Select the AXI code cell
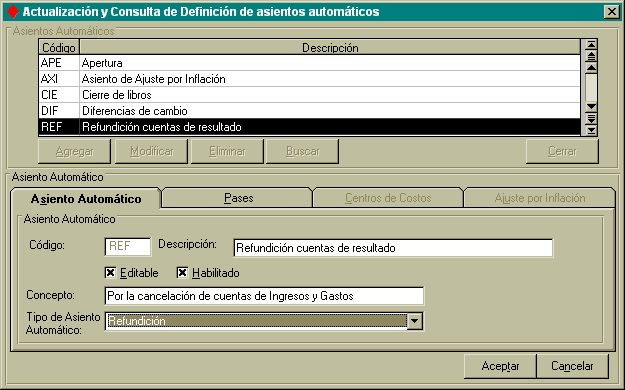 [x=59, y=79]
